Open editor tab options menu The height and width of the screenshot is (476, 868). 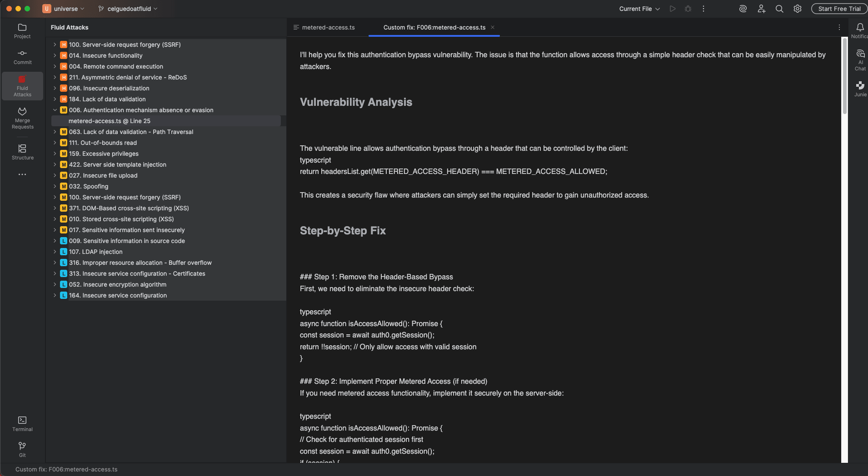click(839, 27)
